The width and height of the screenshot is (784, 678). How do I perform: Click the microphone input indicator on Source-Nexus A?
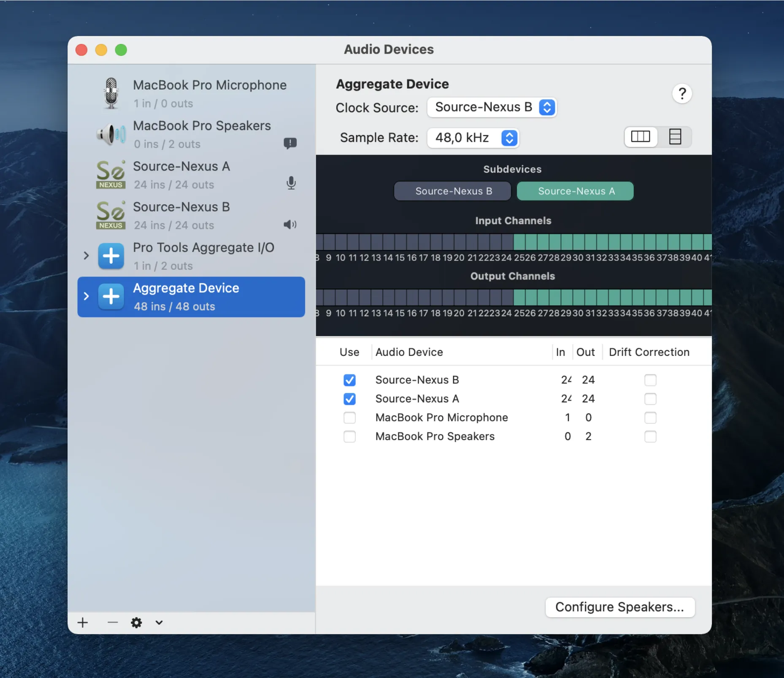tap(291, 183)
